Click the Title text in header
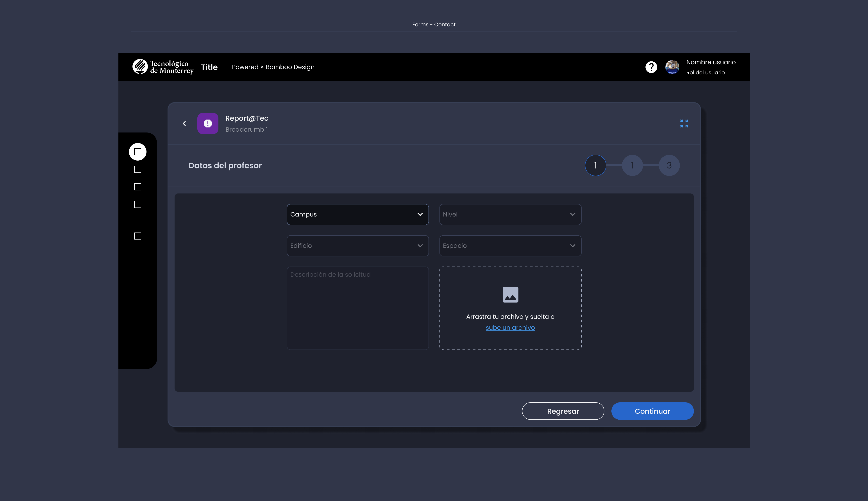This screenshot has height=501, width=868. point(209,67)
